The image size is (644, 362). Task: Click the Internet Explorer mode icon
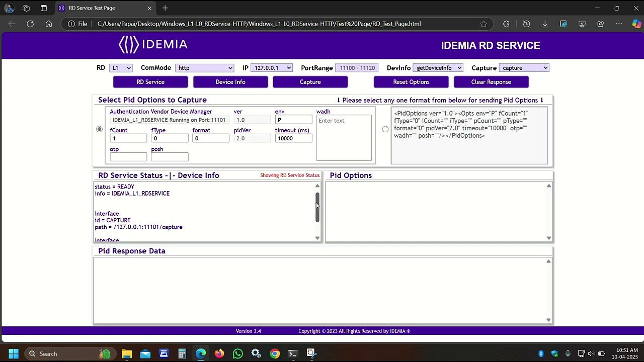tap(563, 24)
